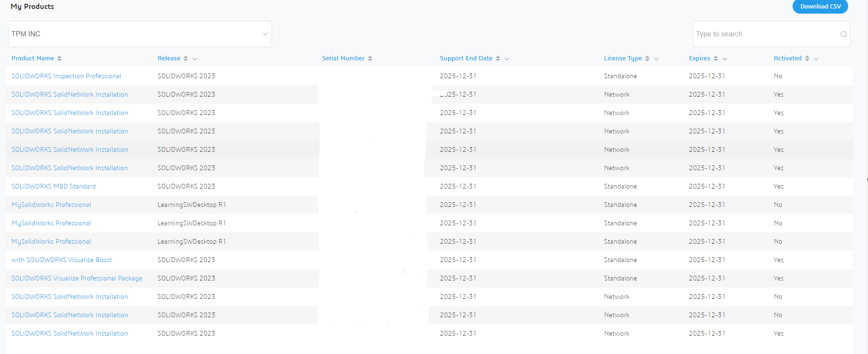Open with SOLIDWORKS Visualize Boost link
This screenshot has height=354, width=868.
point(61,260)
